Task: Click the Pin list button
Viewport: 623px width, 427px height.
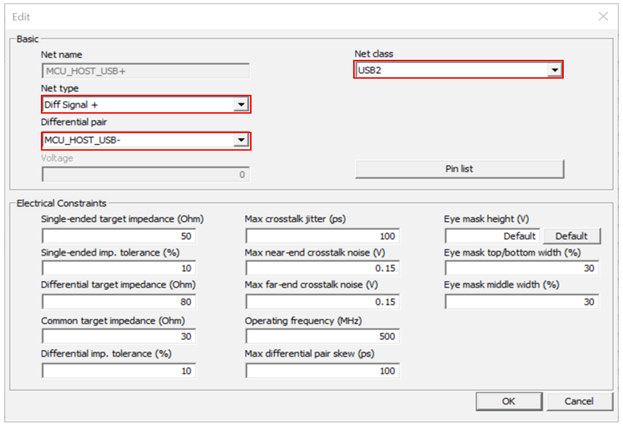Action: click(459, 168)
